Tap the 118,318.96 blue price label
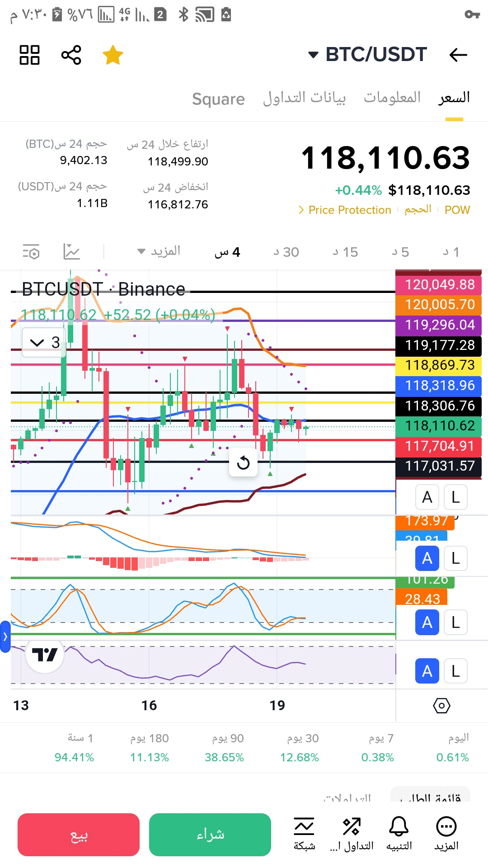Screen dimensions: 488x868 tap(438, 386)
